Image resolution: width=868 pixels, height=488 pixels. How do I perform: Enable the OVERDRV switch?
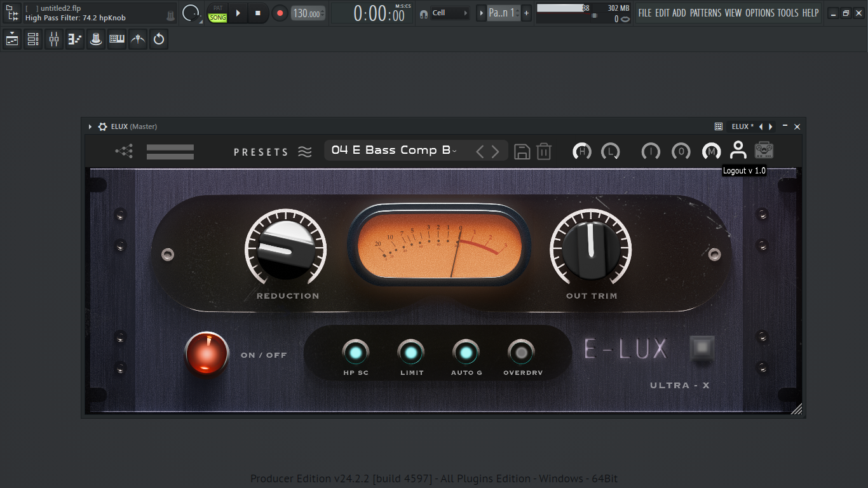[x=521, y=352]
